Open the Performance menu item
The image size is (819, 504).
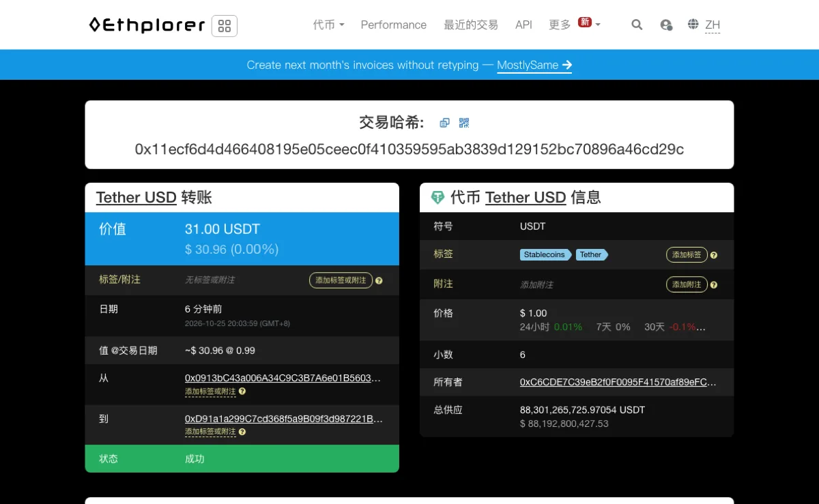(394, 25)
